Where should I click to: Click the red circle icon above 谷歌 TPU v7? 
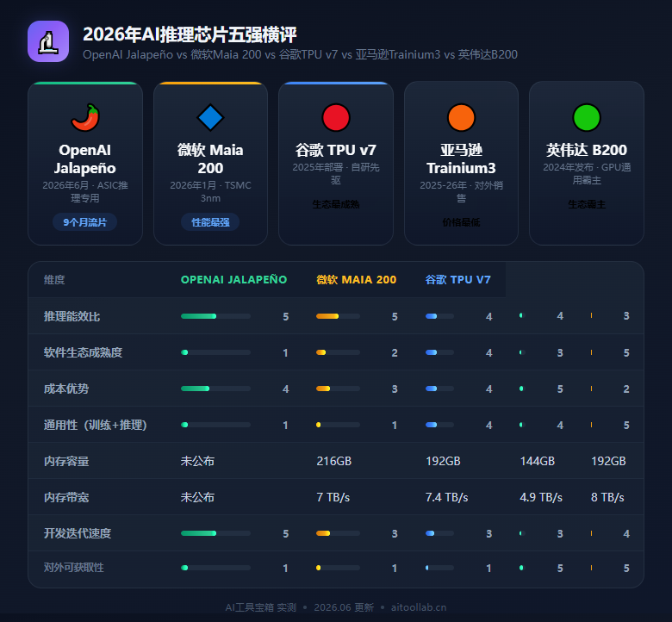point(336,117)
